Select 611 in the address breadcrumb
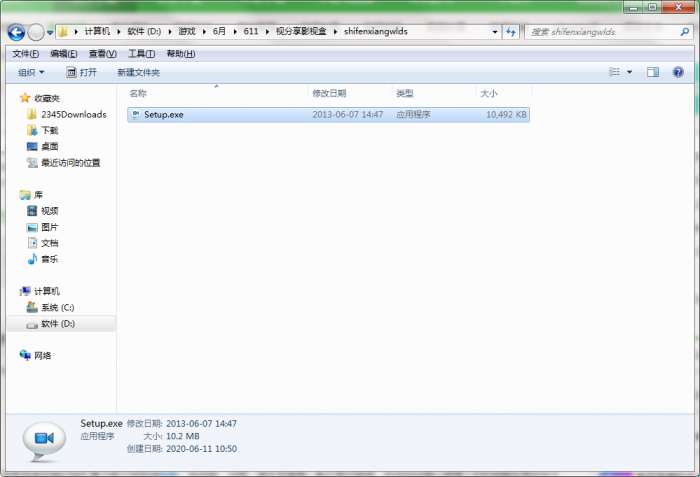700x477 pixels. pos(251,31)
